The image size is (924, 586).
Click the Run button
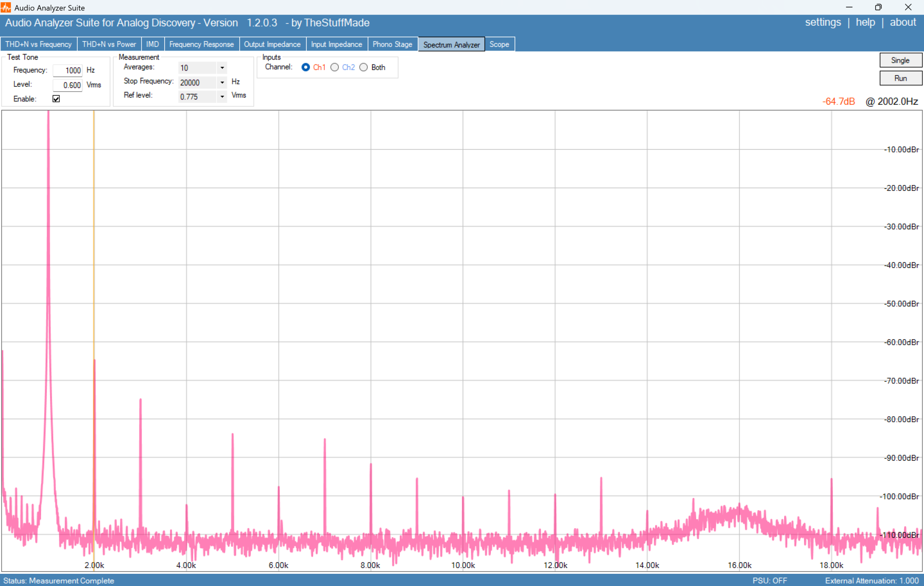coord(901,78)
